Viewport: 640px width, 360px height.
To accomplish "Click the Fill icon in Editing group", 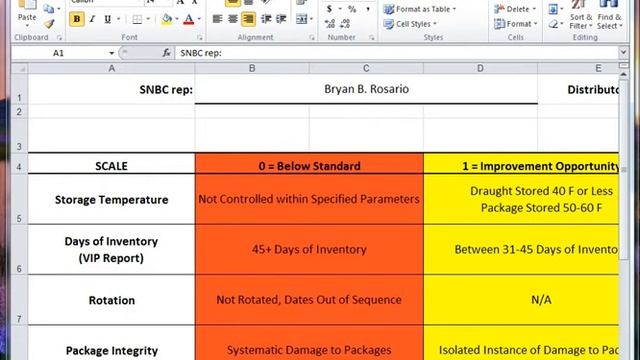I will 553,9.
